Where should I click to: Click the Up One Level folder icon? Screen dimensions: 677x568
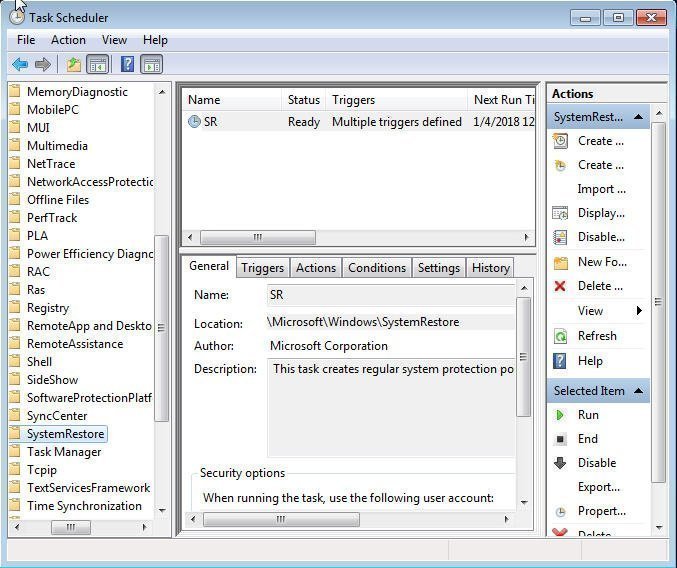coord(73,65)
